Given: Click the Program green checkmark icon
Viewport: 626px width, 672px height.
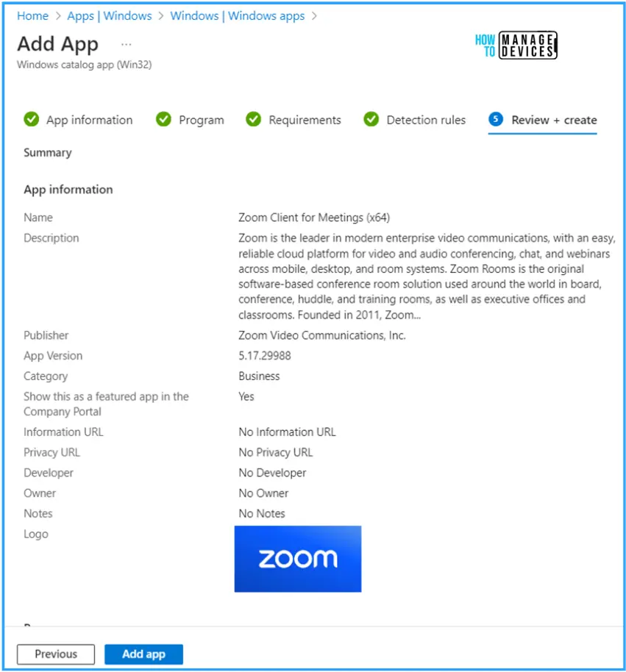Looking at the screenshot, I should tap(163, 119).
